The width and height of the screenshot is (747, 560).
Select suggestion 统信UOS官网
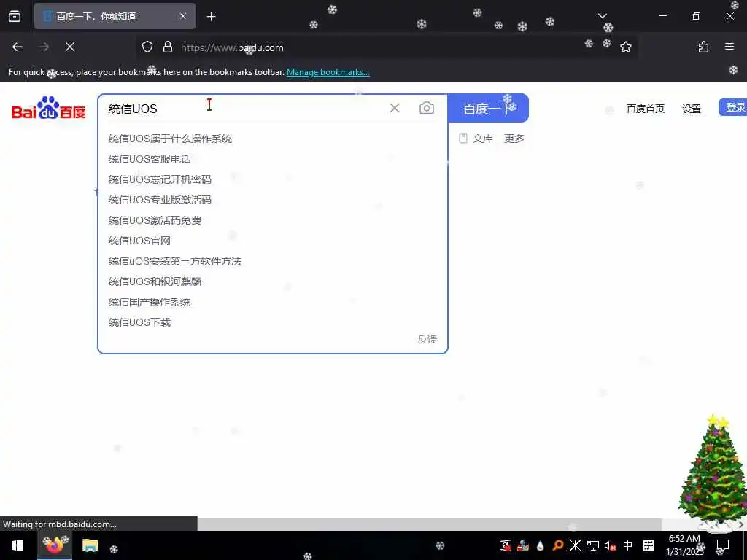pyautogui.click(x=273, y=241)
